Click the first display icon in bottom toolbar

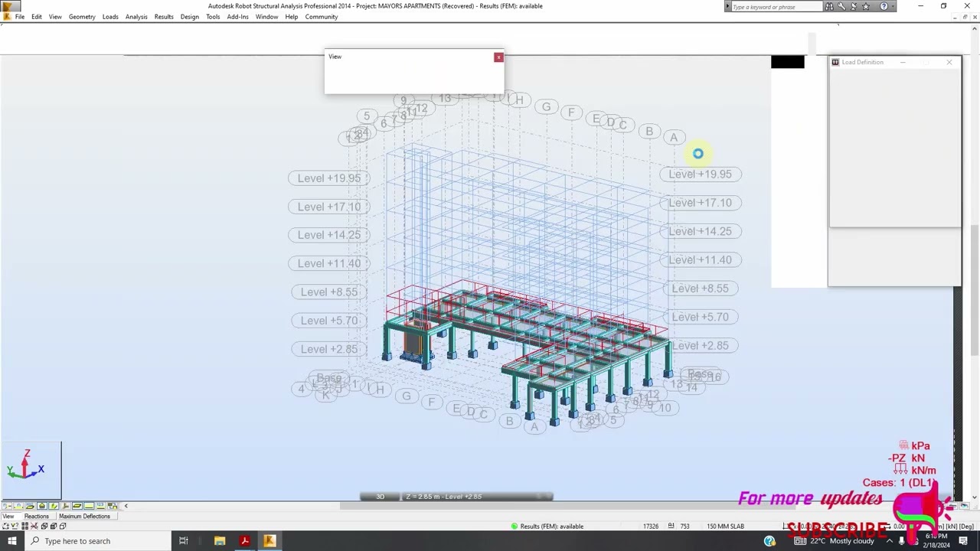coord(7,506)
